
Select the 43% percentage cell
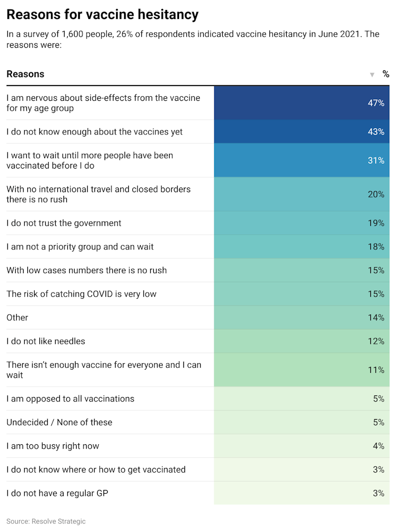(301, 132)
